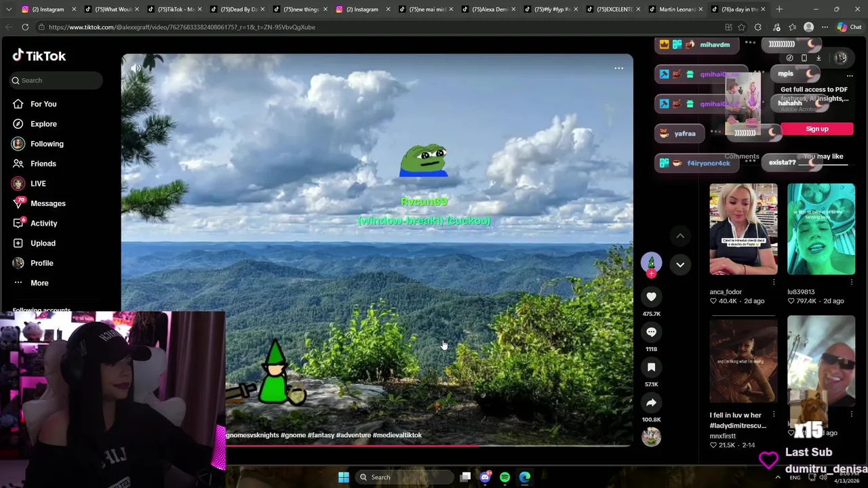
Task: Open the Windows Start menu
Action: coord(344,477)
